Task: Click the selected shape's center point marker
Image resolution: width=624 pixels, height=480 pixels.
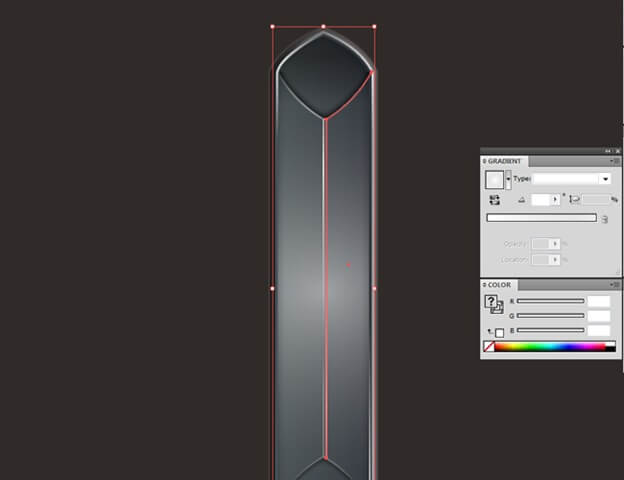Action: pyautogui.click(x=349, y=264)
